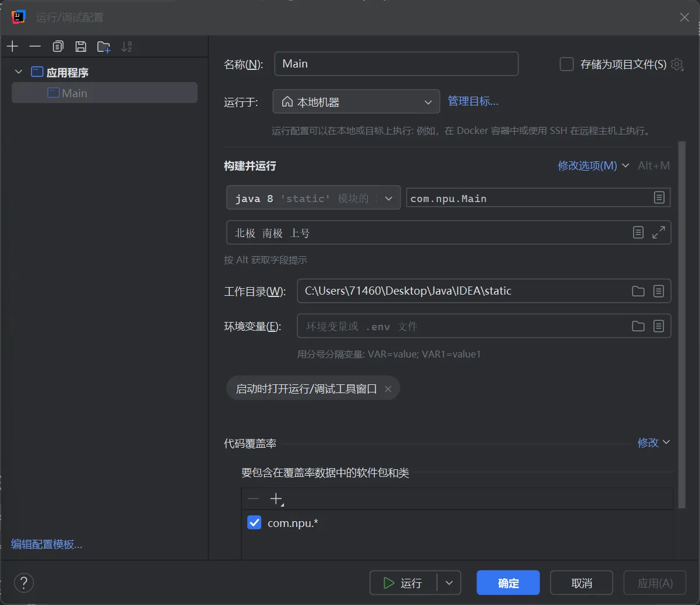Select Main configuration in the tree
700x605 pixels.
pyautogui.click(x=74, y=93)
